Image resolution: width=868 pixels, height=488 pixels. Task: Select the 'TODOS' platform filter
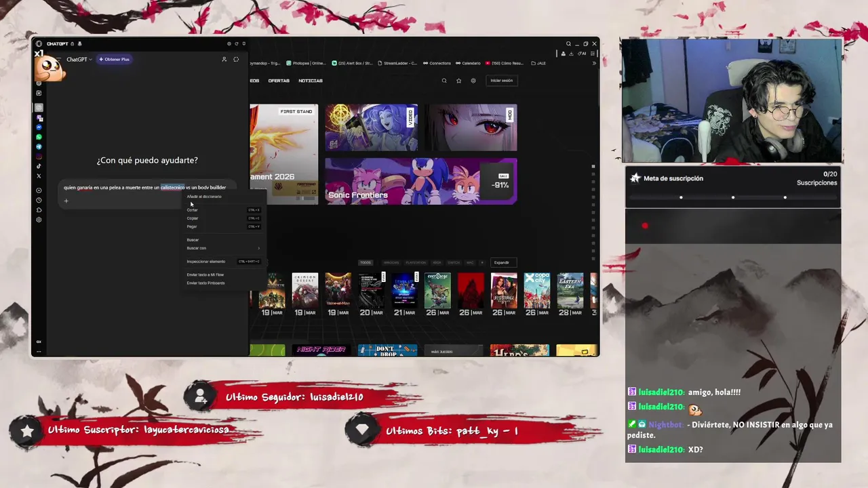[x=366, y=262]
